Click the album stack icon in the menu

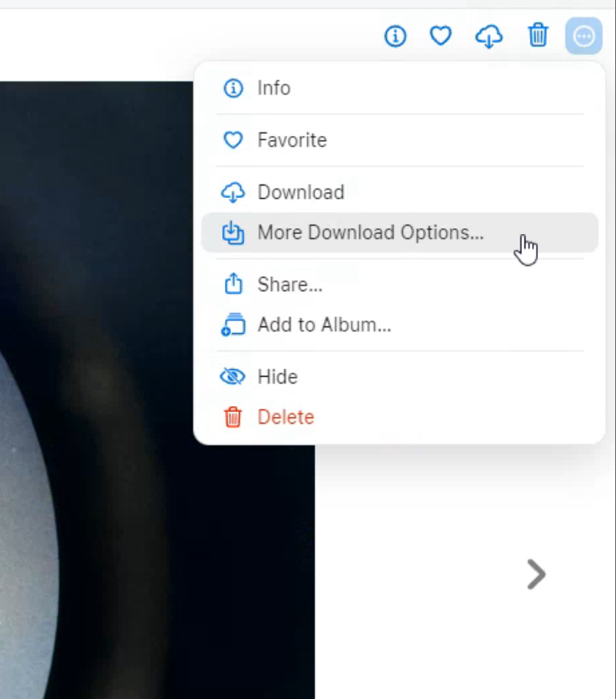(232, 325)
